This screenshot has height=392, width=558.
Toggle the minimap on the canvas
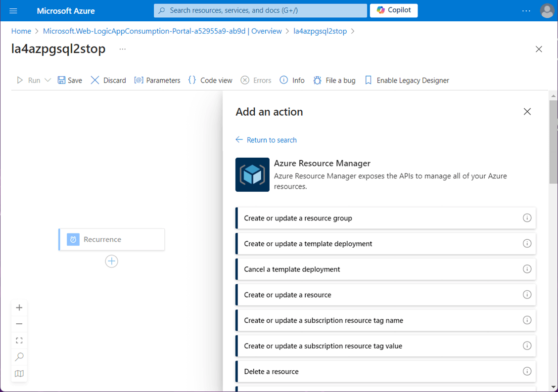[19, 374]
